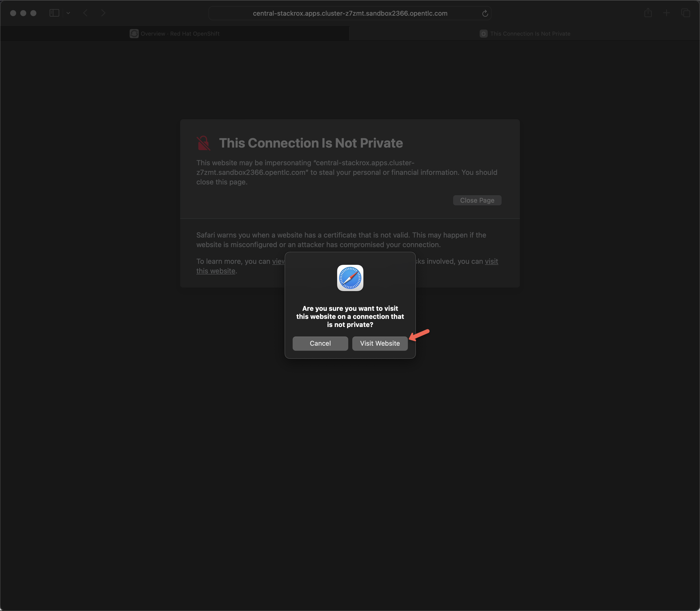700x611 pixels.
Task: Click the Visit Website button
Action: [x=380, y=343]
